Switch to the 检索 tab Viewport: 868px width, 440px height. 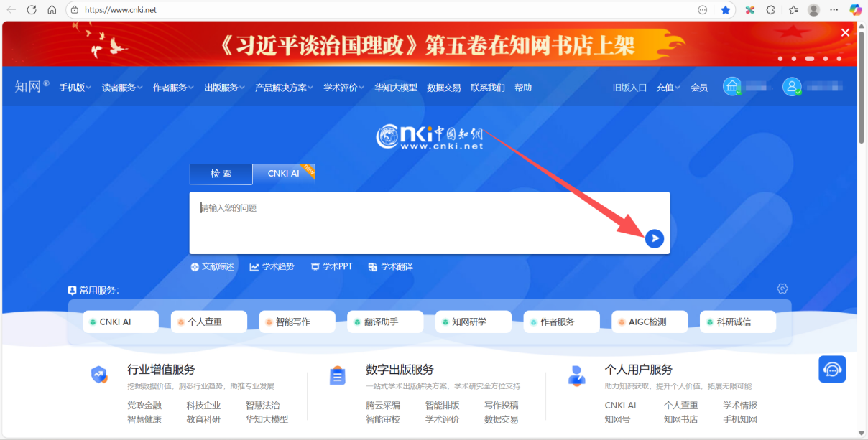(221, 174)
